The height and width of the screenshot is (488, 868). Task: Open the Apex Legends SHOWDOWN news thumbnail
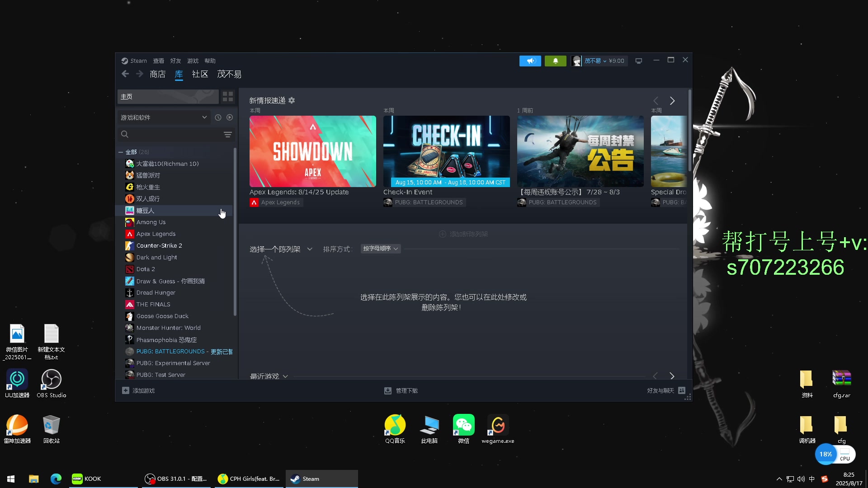tap(312, 151)
